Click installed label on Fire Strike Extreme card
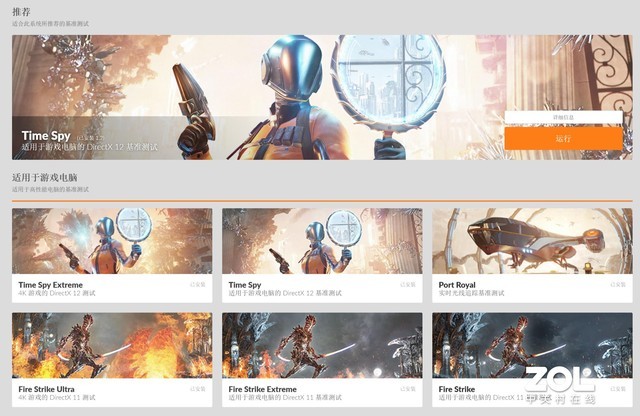The width and height of the screenshot is (640, 416). click(408, 389)
